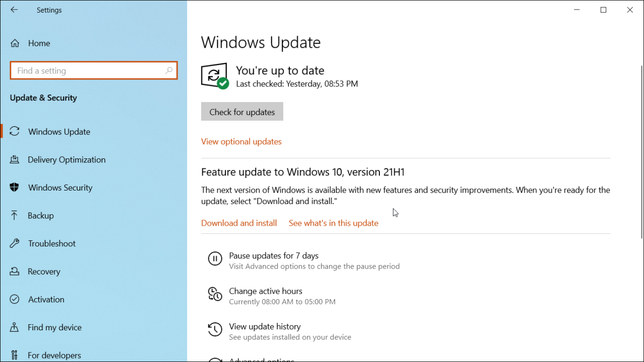The width and height of the screenshot is (644, 362).
Task: Click Download and install link
Action: pos(239,223)
